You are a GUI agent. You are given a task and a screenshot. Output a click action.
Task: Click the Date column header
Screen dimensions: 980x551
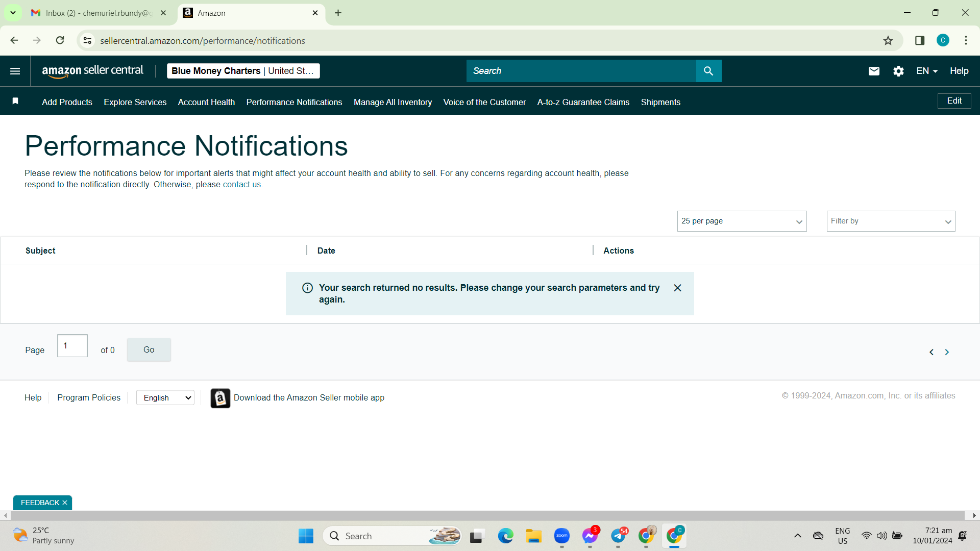pyautogui.click(x=326, y=251)
